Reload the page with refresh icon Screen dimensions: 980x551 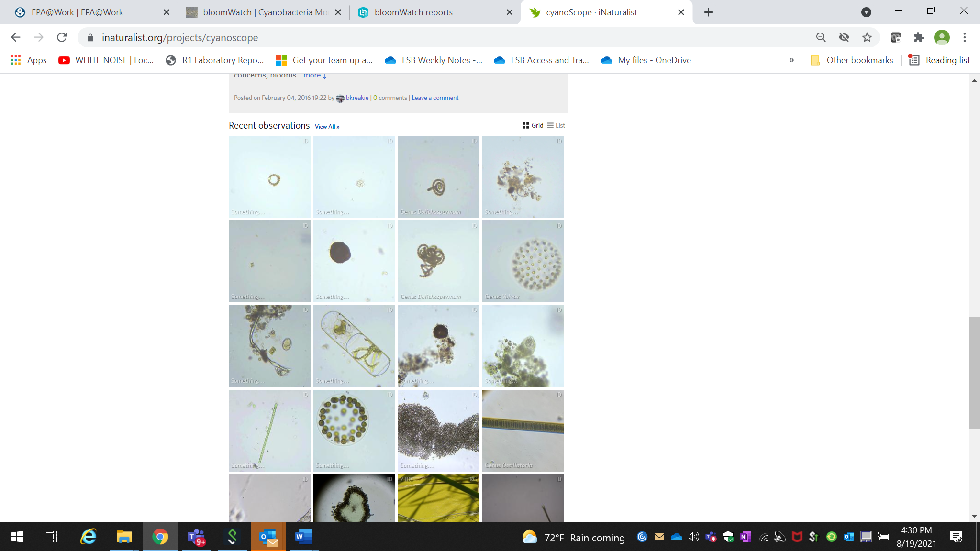coord(62,37)
